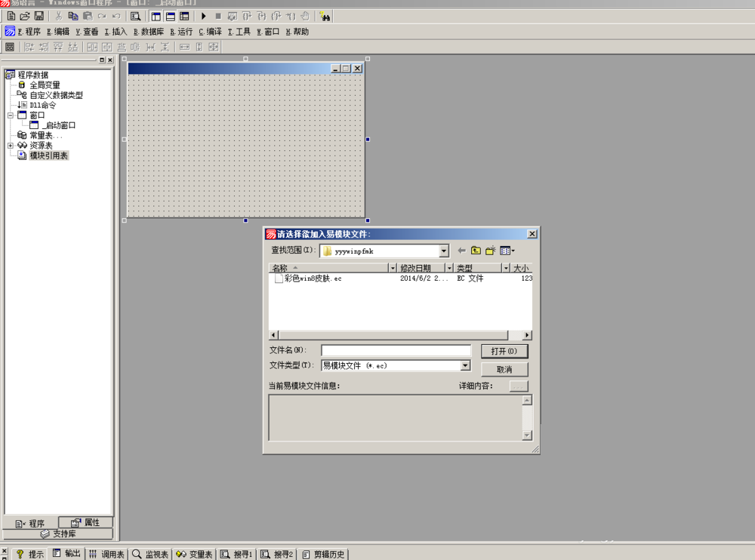Select the 彩色win8皮肤.ec file

click(312, 278)
